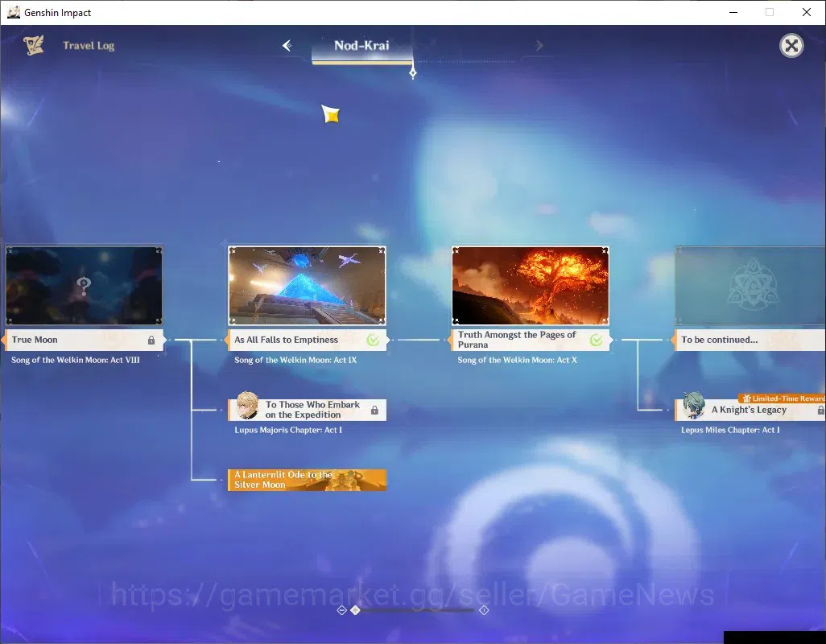Click the lock icon on True Moon
The width and height of the screenshot is (826, 644).
[x=151, y=341]
